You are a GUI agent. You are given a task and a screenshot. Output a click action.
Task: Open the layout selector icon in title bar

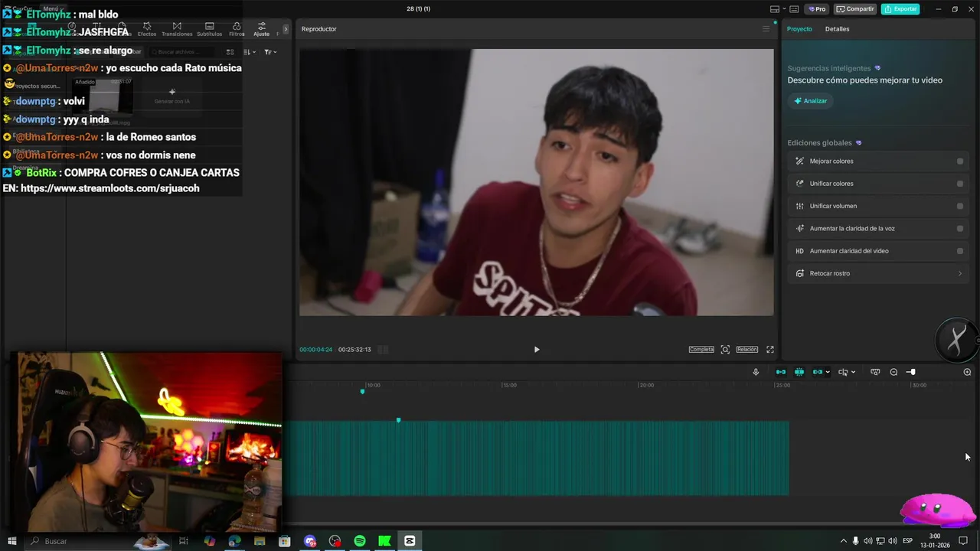click(775, 9)
